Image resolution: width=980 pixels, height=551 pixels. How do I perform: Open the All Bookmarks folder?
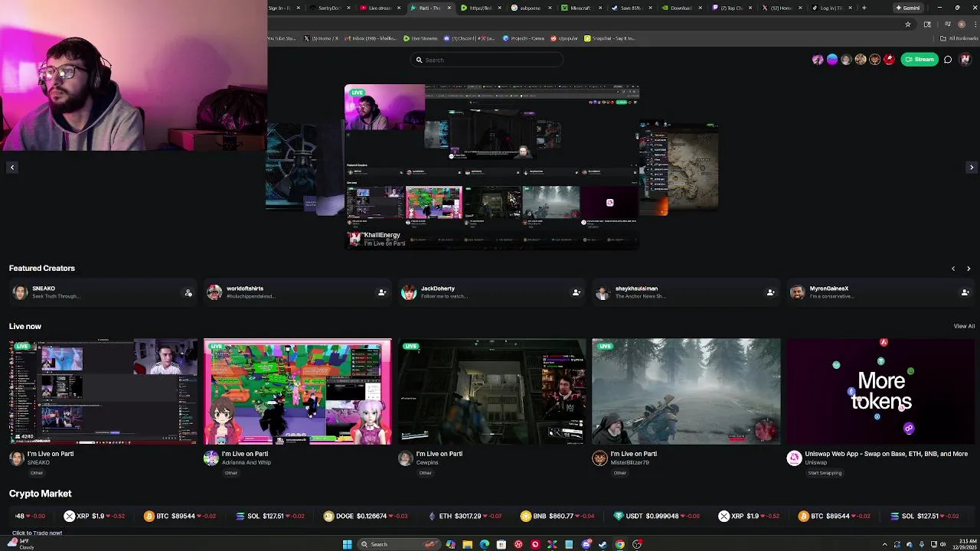pyautogui.click(x=959, y=38)
